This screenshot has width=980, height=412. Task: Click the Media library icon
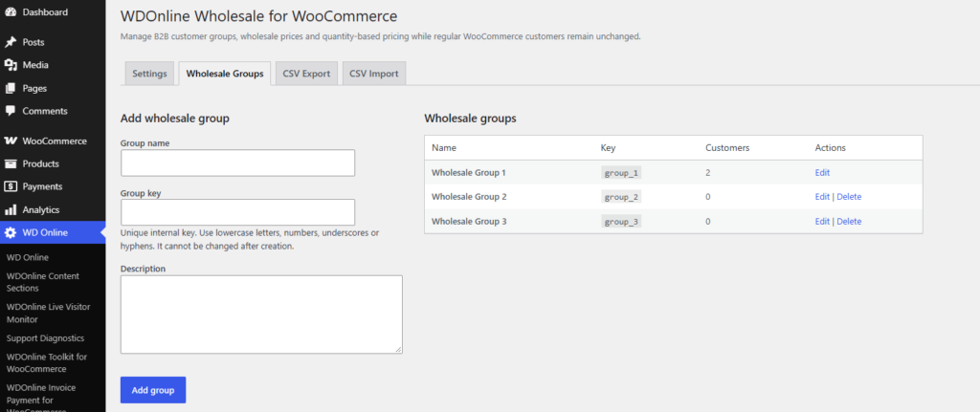11,65
